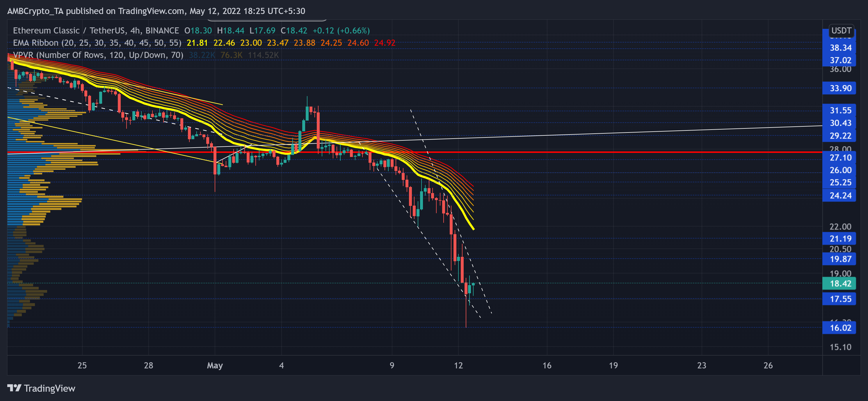Click the 19 date on time axis
The image size is (868, 401).
(x=613, y=365)
